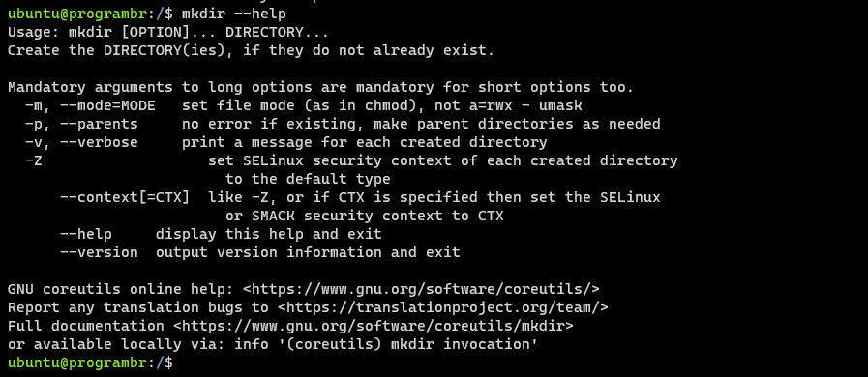The width and height of the screenshot is (868, 377).
Task: Select the '--mode=MODE' option text
Action: tap(108, 105)
